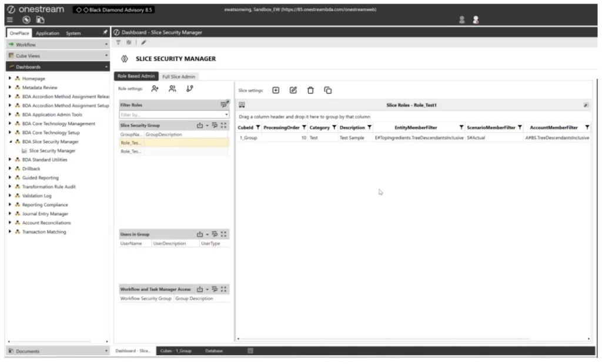Click the grey user icon in the top bar
Screen dimensions: 602x364
462,20
